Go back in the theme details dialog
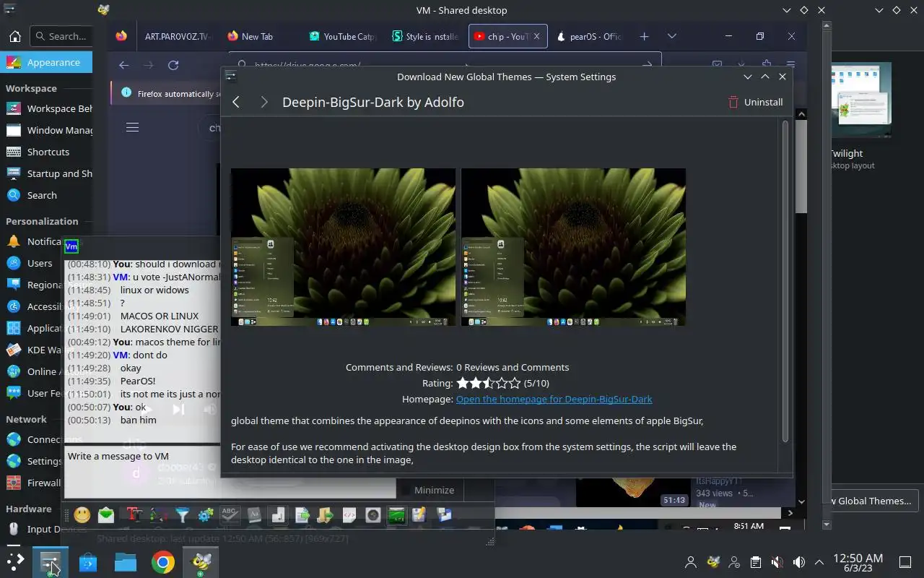The image size is (924, 578). point(236,102)
